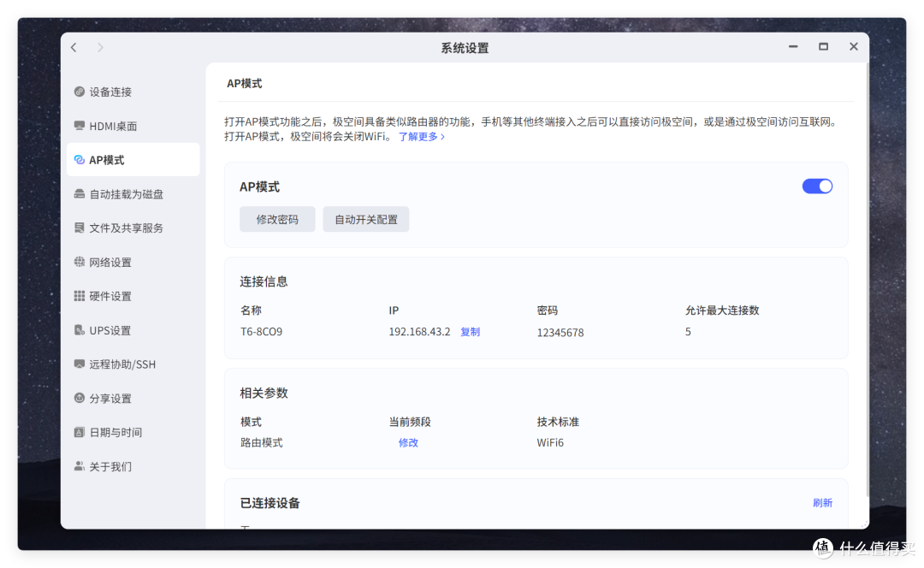Maximize the 系统设置 window
924x568 pixels.
(823, 46)
